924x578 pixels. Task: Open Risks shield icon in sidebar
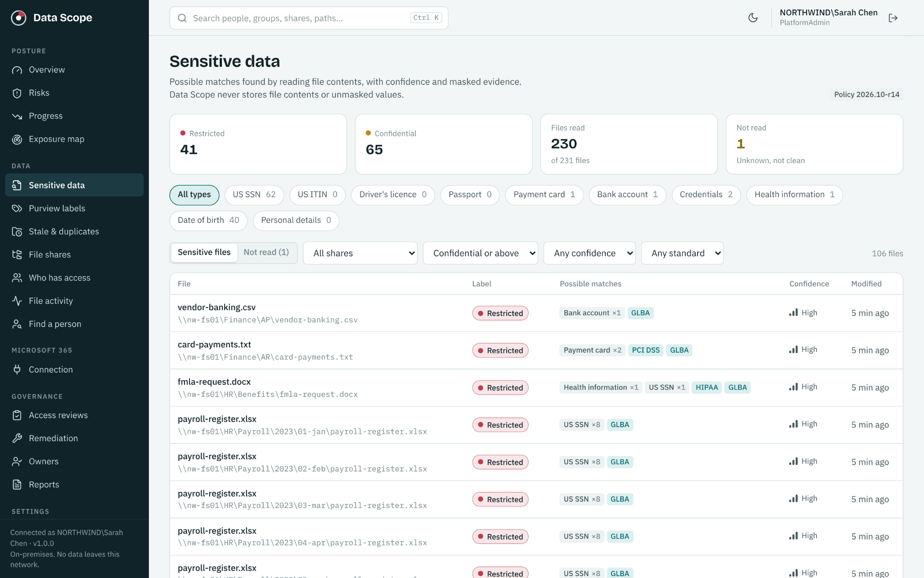17,93
